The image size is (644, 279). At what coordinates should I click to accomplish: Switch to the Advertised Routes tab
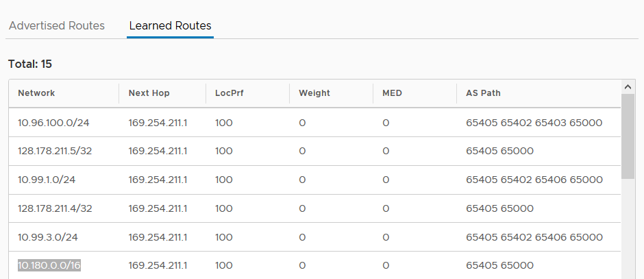[57, 25]
